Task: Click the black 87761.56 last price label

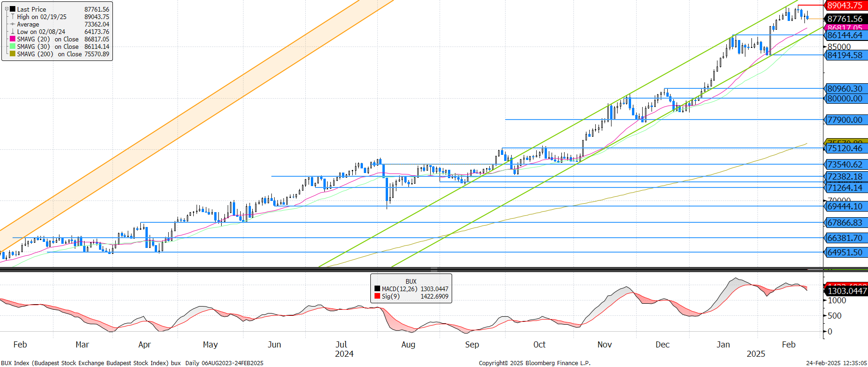Action: point(845,19)
